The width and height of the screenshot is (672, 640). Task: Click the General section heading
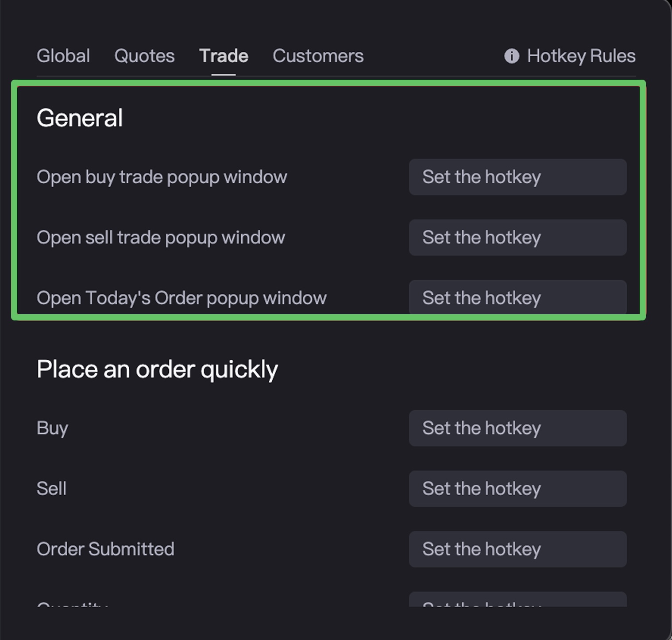[80, 118]
